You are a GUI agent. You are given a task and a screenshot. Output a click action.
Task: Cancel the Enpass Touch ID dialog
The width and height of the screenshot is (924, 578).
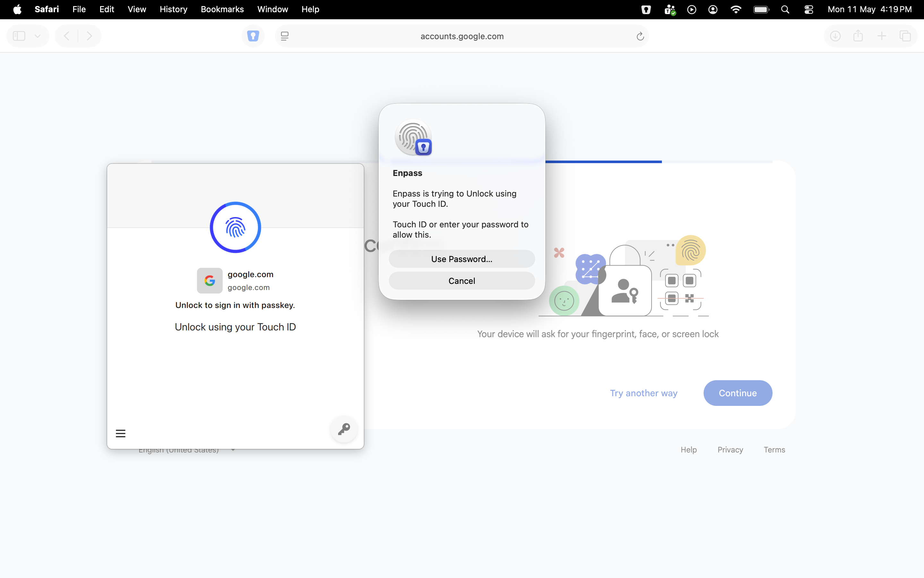point(462,281)
